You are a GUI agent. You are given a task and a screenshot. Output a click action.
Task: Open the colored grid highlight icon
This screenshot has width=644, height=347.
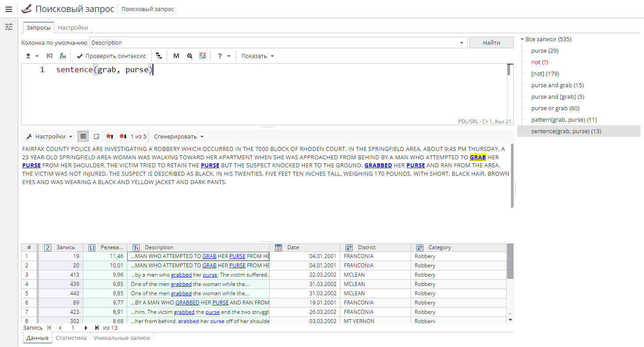coord(202,56)
